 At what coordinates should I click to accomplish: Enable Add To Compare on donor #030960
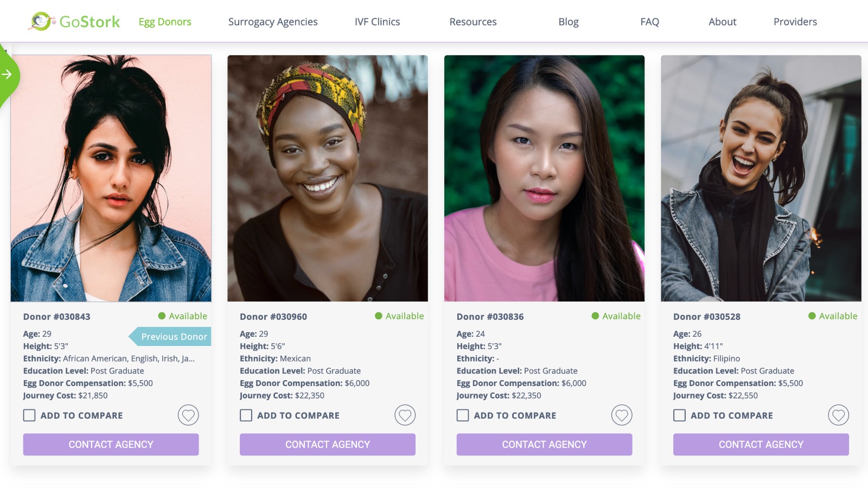pos(245,415)
